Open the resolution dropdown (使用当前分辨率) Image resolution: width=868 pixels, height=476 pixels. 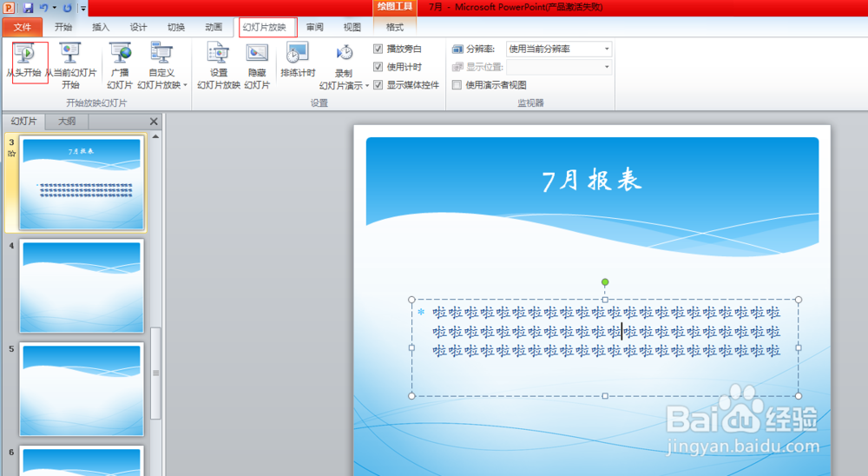[x=559, y=49]
